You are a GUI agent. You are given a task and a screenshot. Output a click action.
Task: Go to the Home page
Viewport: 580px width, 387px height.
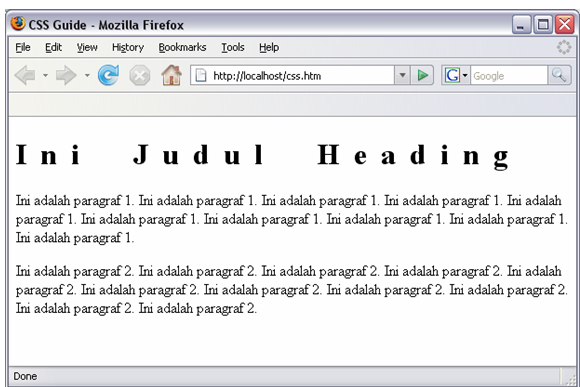[171, 75]
